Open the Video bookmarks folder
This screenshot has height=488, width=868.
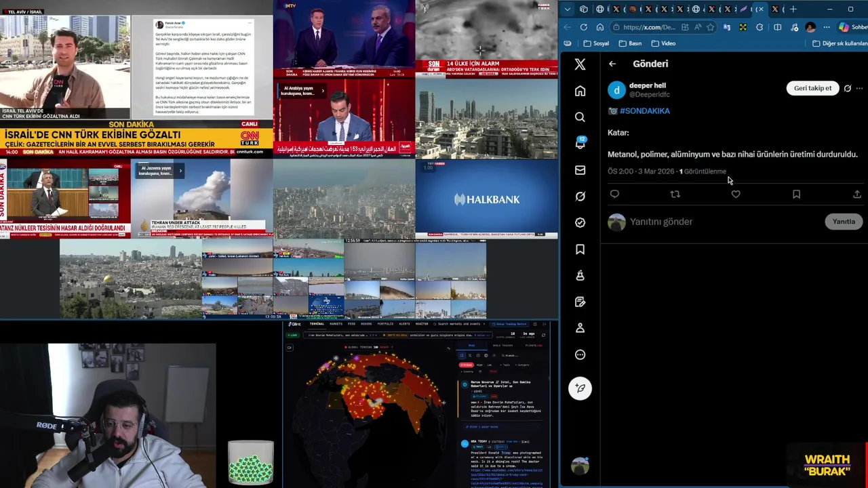click(663, 43)
